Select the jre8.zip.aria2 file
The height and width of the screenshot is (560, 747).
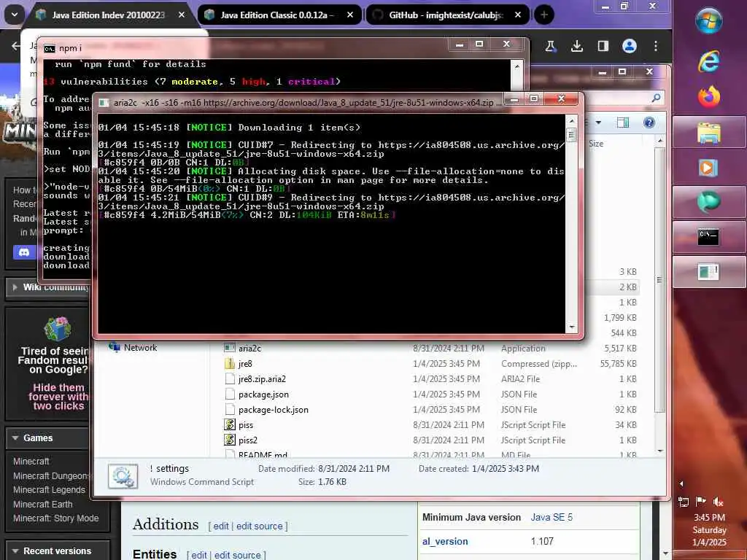(x=262, y=379)
